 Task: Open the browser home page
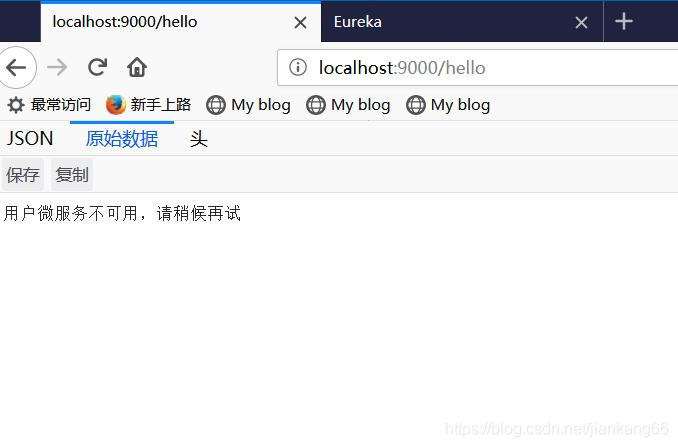(x=137, y=67)
